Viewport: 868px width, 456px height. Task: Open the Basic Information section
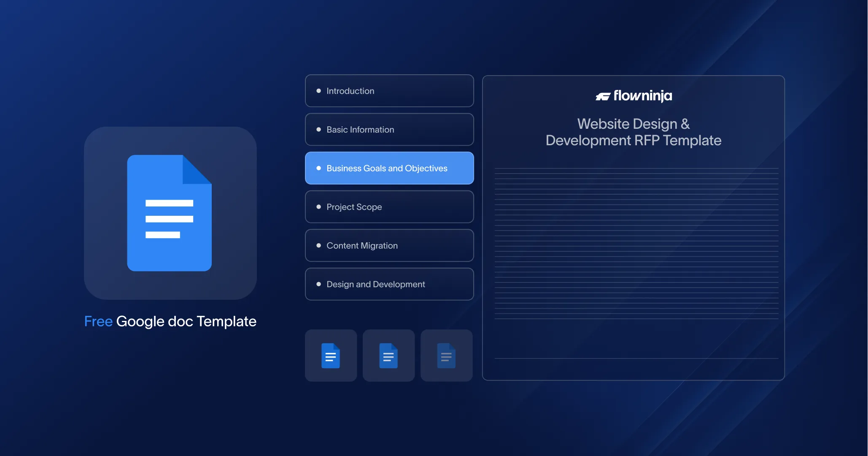coord(389,130)
